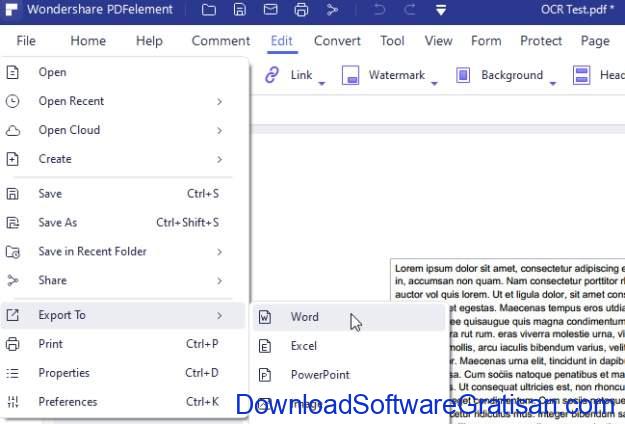The height and width of the screenshot is (424, 625).
Task: Click the Watermark icon in ribbon
Action: 351,75
